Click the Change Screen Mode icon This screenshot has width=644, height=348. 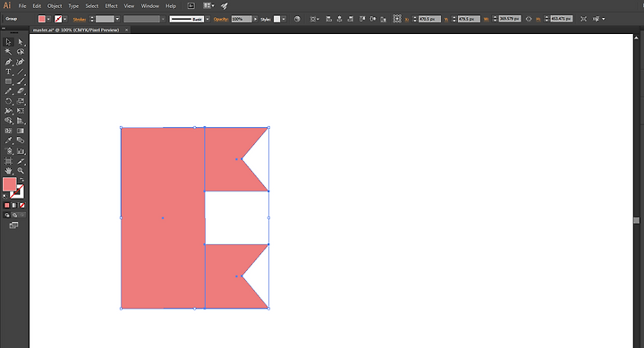[13, 225]
